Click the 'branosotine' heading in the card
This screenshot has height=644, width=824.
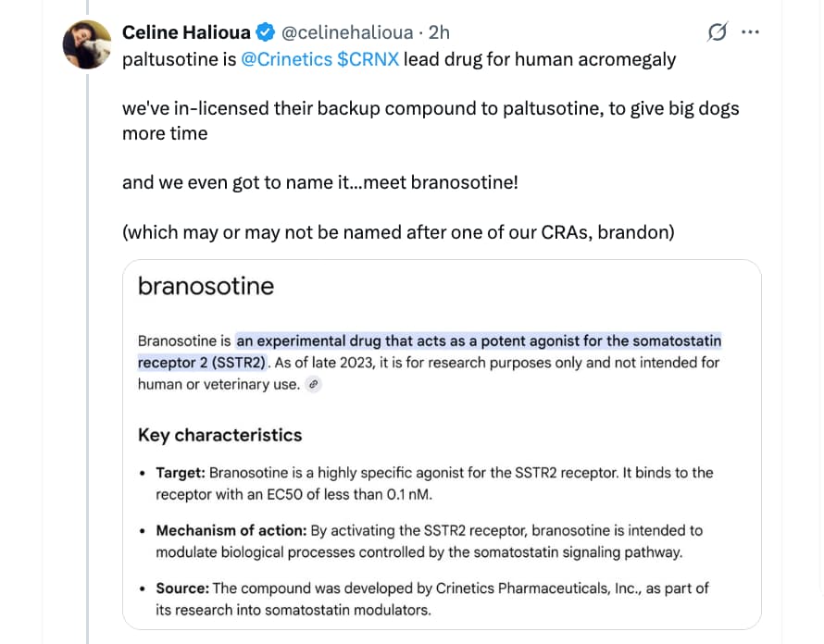(x=206, y=286)
